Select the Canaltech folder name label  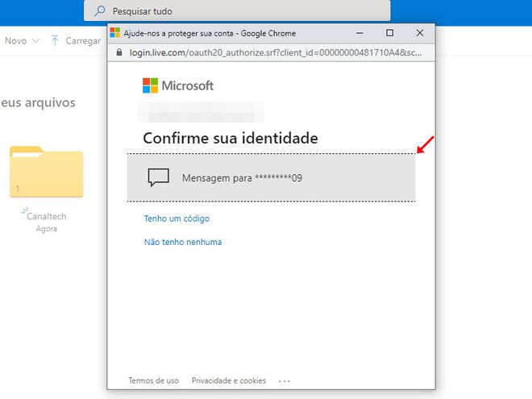[47, 216]
